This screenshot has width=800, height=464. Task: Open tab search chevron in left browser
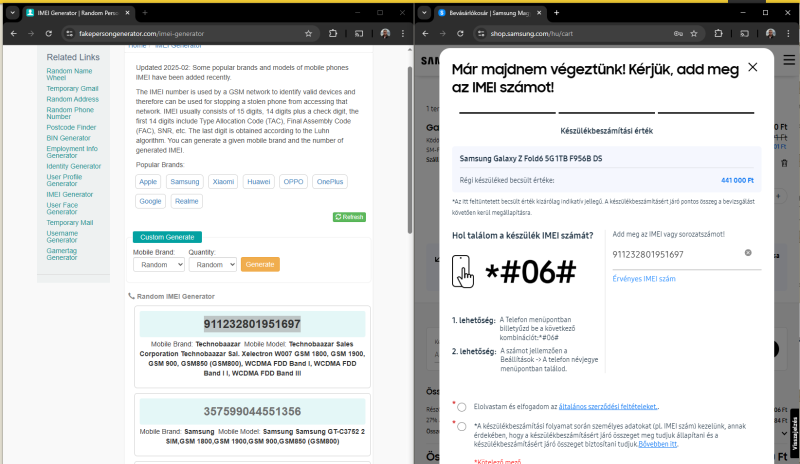pyautogui.click(x=12, y=13)
